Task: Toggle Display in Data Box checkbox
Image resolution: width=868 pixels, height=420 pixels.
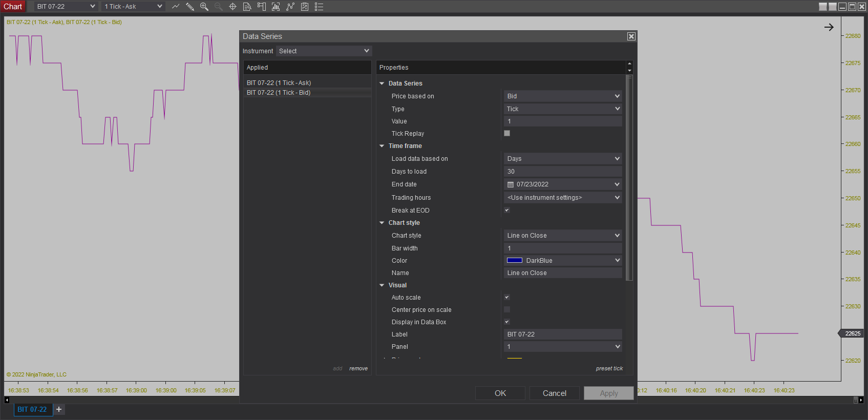Action: [x=507, y=322]
